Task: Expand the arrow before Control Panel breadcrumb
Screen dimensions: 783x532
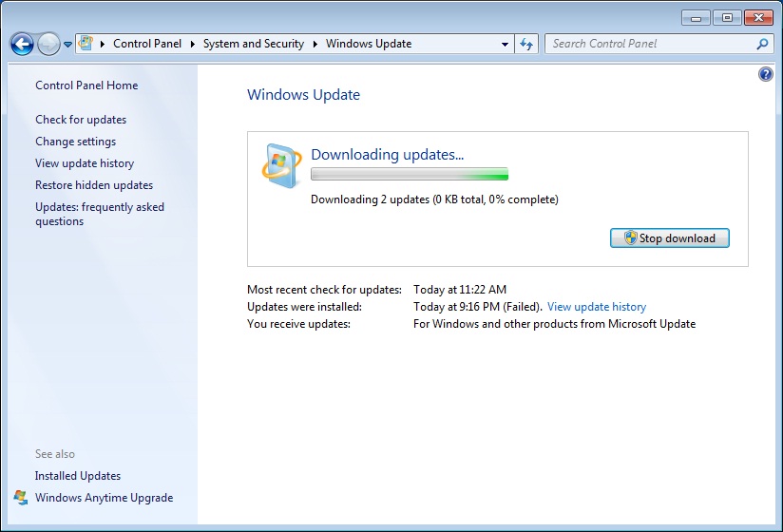Action: tap(103, 44)
